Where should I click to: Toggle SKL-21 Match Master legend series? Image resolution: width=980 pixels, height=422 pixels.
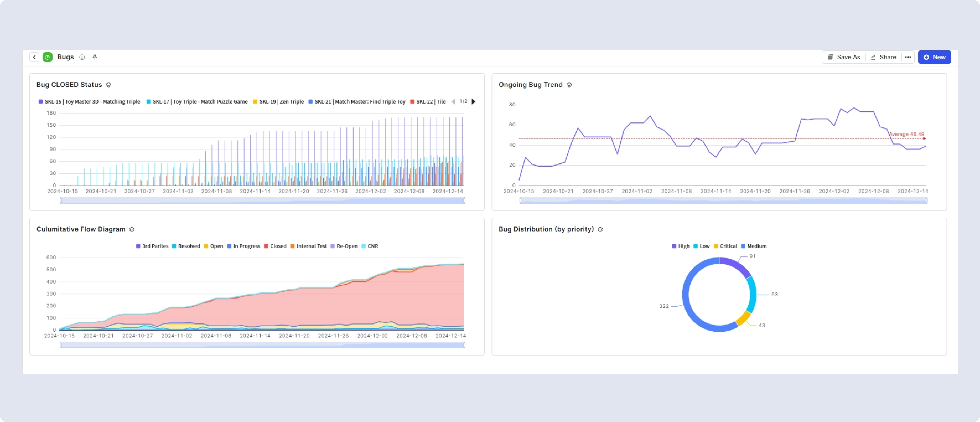[x=357, y=102]
